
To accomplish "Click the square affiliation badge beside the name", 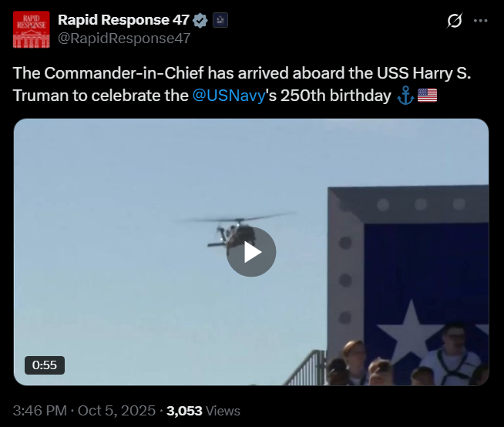I will point(220,20).
